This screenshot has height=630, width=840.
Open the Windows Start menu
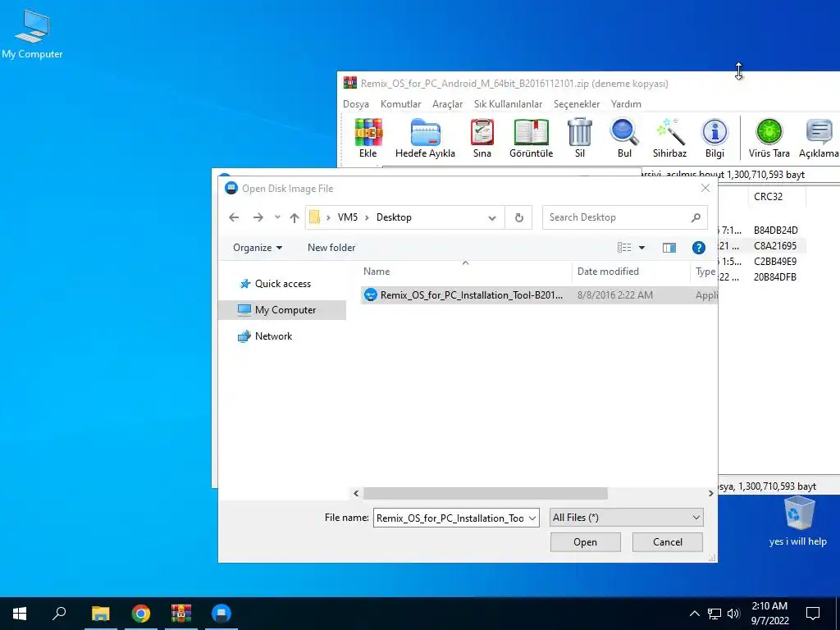(x=20, y=614)
